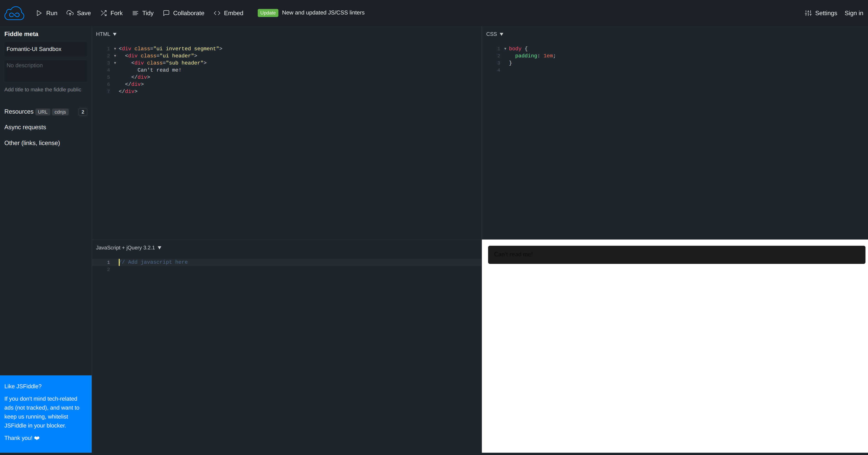Click HTML code line ui inverted segment
Image resolution: width=868 pixels, height=455 pixels.
click(x=170, y=49)
